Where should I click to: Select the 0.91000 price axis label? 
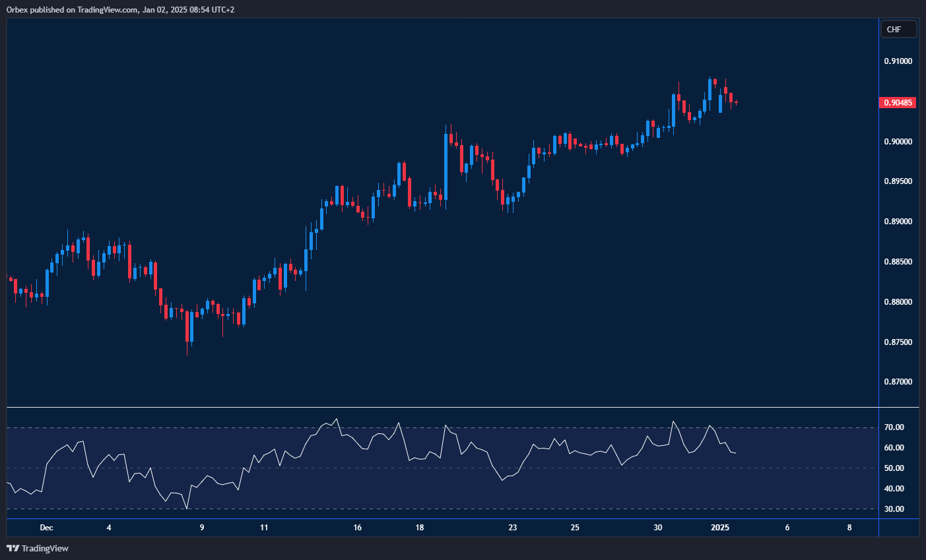pyautogui.click(x=898, y=61)
